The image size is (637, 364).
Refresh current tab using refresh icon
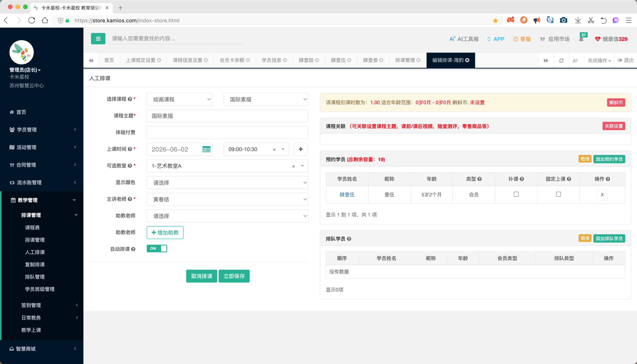561,60
